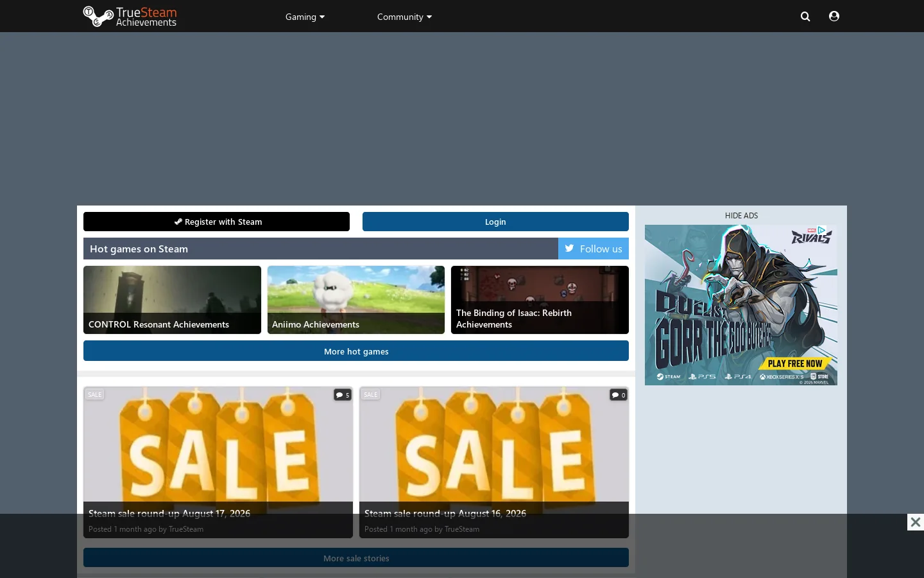Click More sale stories button
Screen dimensions: 924x578
point(356,558)
